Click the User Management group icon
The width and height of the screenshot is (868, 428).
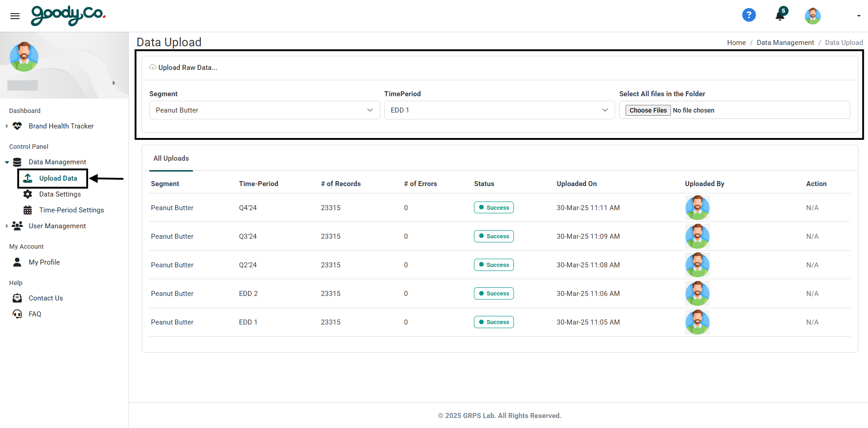point(17,226)
